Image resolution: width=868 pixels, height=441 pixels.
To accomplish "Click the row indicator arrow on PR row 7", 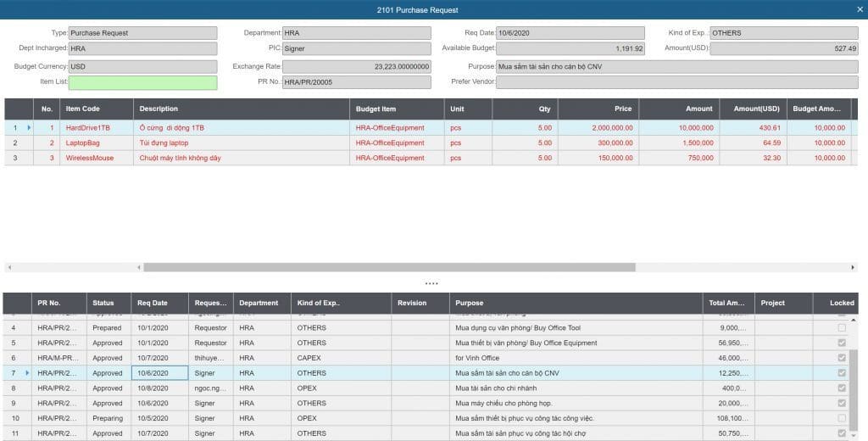I will pos(29,373).
